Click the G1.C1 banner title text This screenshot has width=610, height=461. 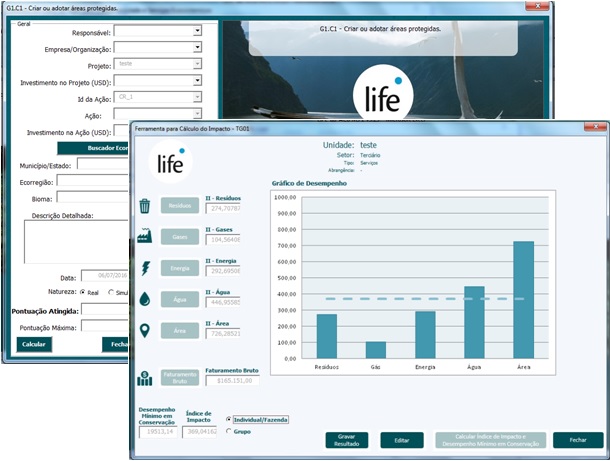[380, 29]
